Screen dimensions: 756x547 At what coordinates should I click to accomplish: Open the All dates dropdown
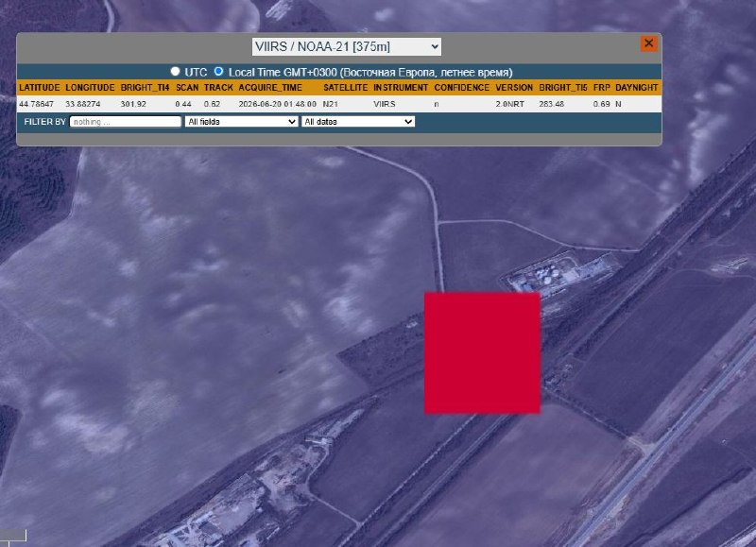(x=358, y=122)
